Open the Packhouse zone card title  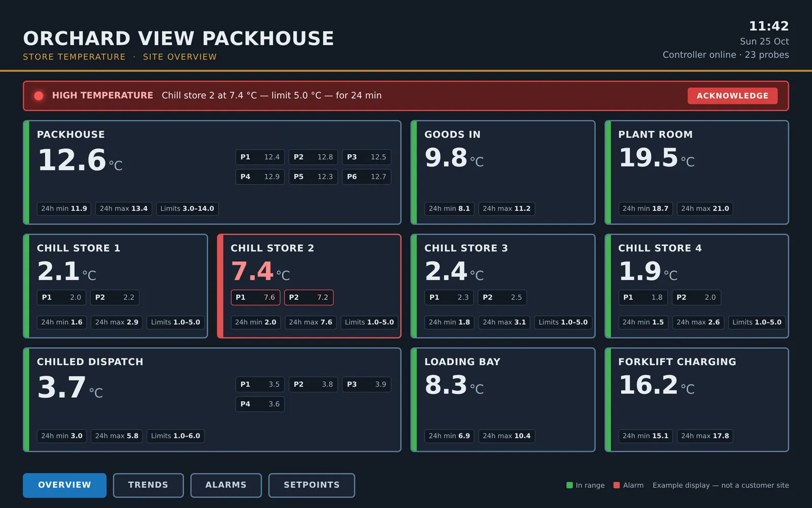71,135
